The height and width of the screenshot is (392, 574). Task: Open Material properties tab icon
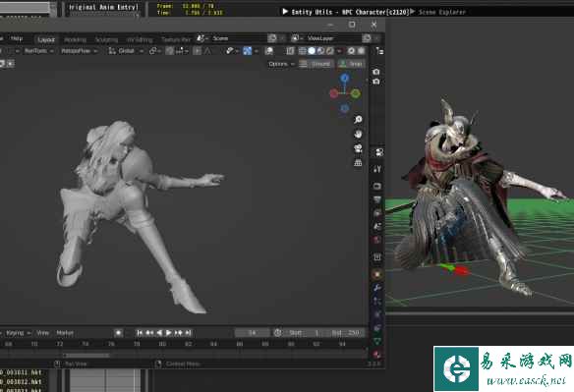point(377,354)
